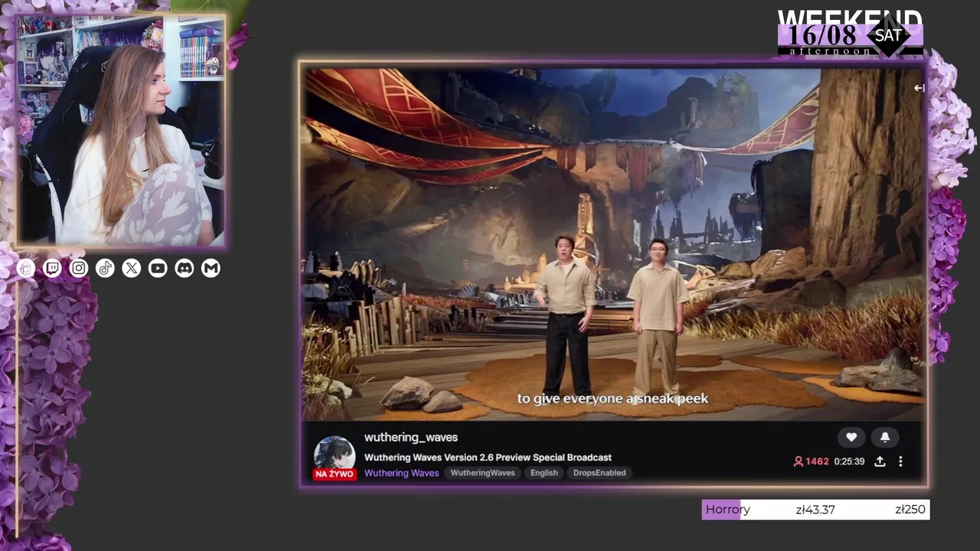Screen dimensions: 980x551
Task: Follow channel with the heart button
Action: click(851, 437)
